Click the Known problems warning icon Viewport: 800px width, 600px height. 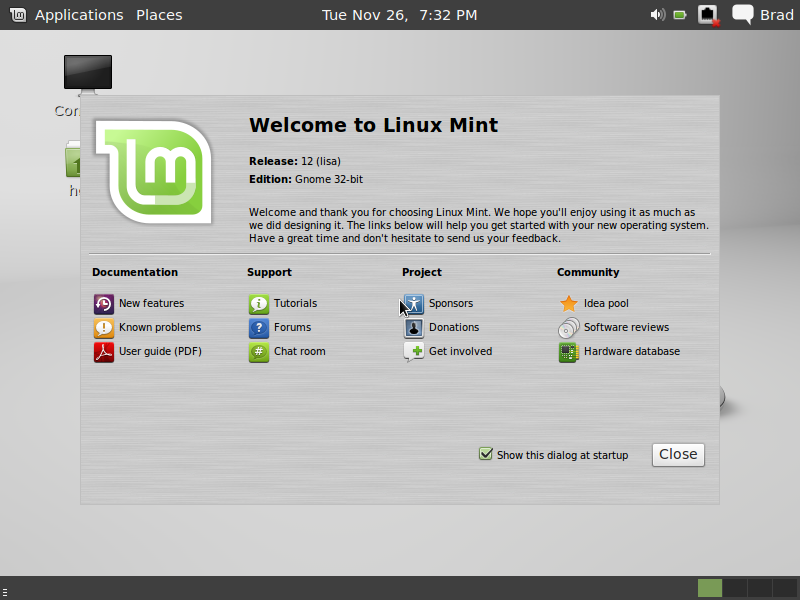pyautogui.click(x=104, y=328)
